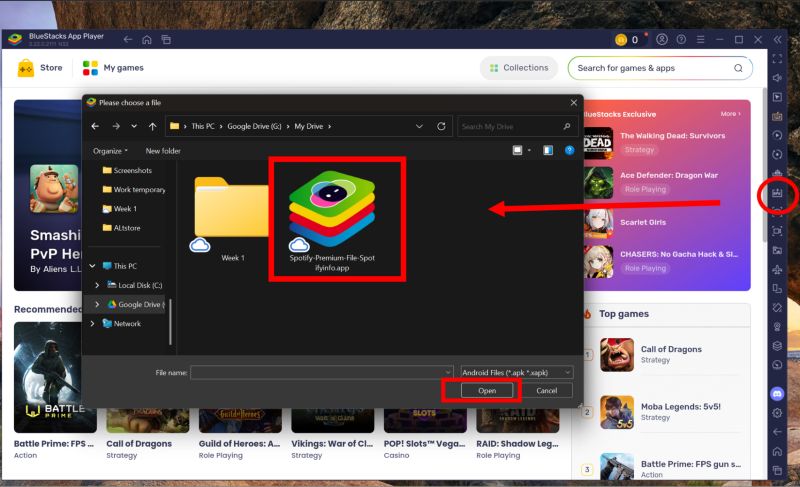Click the volume speaker icon in side toolbar
The image size is (800, 487).
[777, 78]
